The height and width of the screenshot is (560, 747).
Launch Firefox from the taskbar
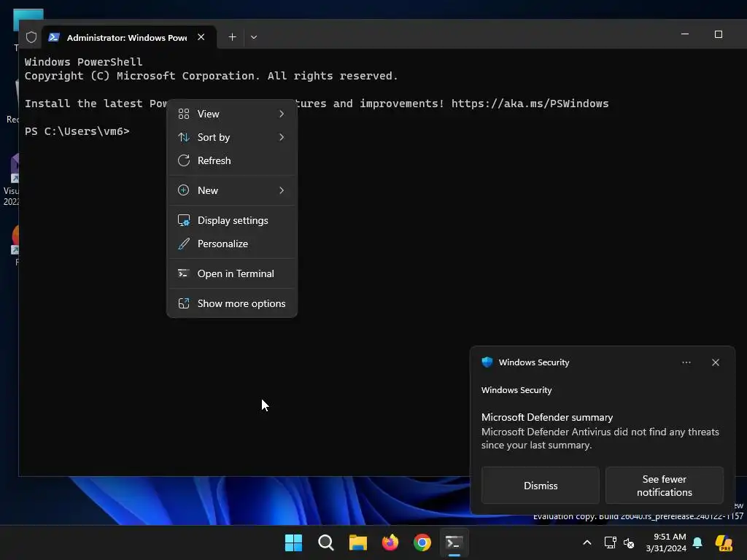(x=390, y=542)
